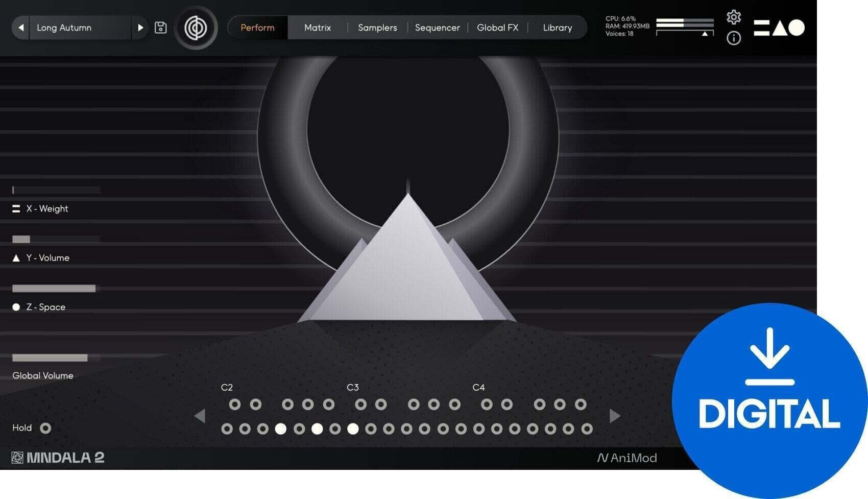This screenshot has height=499, width=868.
Task: Click the Y-Volume slider
Action: (56, 239)
